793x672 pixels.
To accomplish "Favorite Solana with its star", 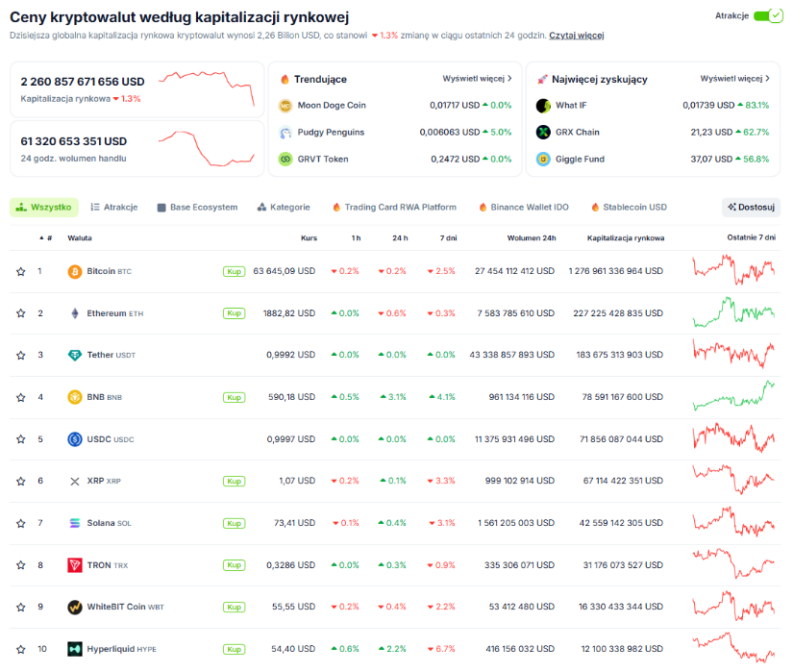I will [x=21, y=523].
